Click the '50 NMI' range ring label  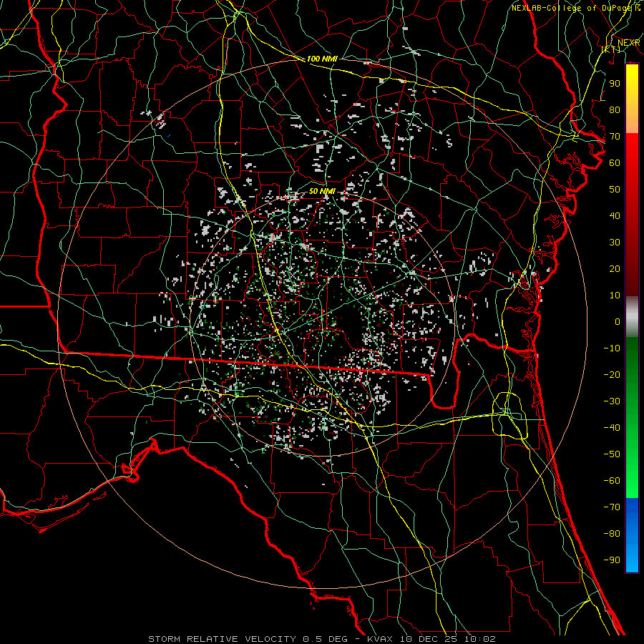coord(322,191)
